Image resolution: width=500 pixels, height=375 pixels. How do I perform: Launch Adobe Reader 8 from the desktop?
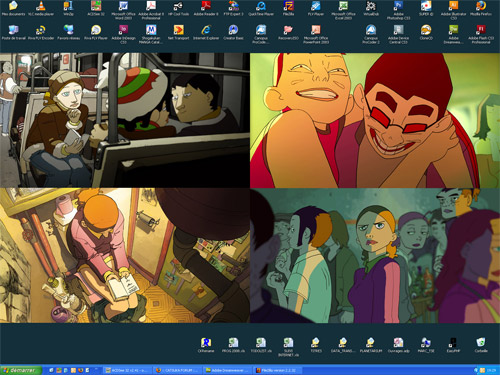coord(206,8)
